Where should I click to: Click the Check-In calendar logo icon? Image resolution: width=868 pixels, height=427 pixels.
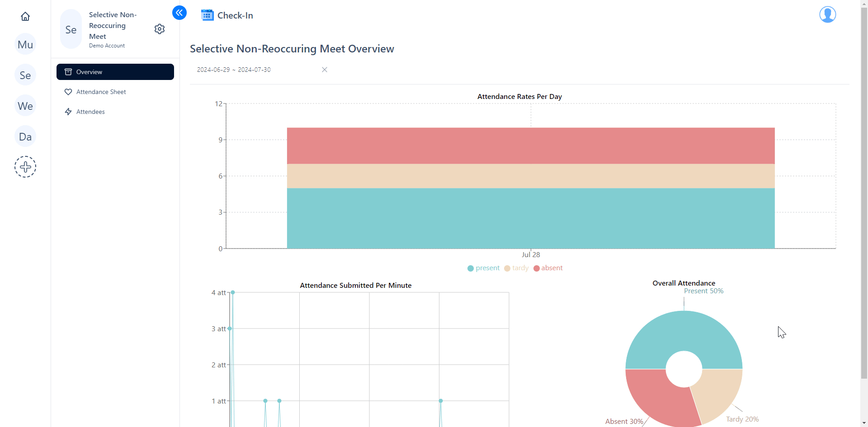pyautogui.click(x=208, y=15)
